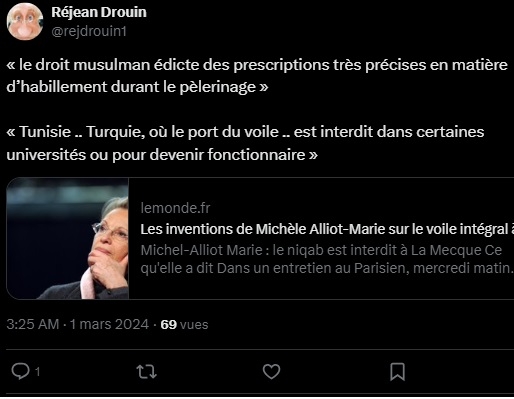Screen dimensions: 514x399
Task: Open the Réjean Drouin display name link
Action: 99,12
